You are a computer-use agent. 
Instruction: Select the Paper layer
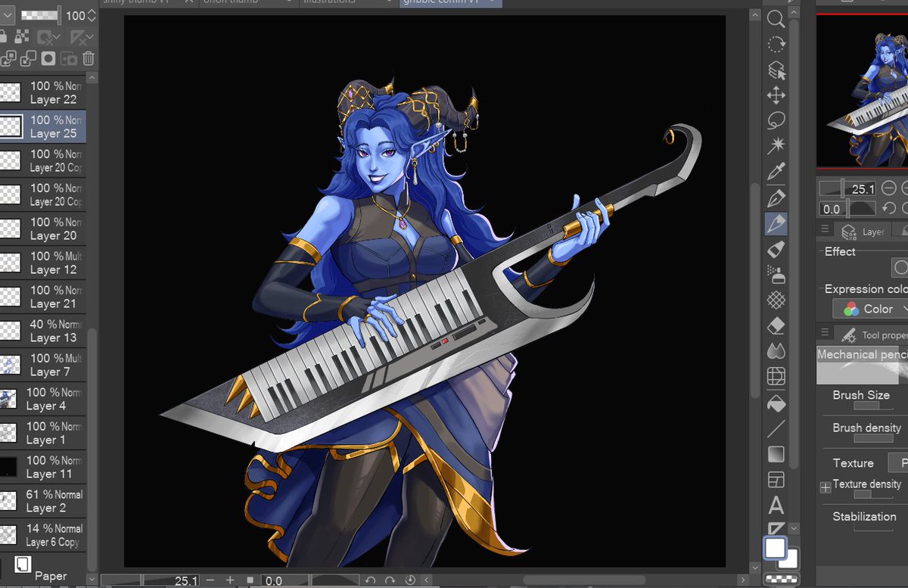coord(43,569)
